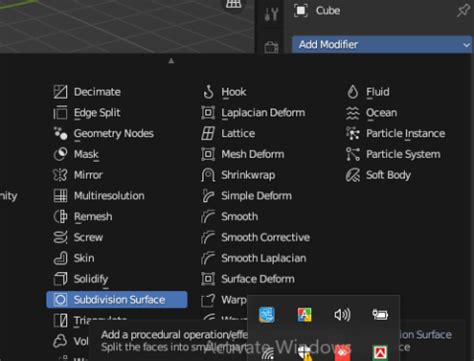Viewport: 474px width, 361px height.
Task: Click the Skin modifier icon
Action: 60,258
